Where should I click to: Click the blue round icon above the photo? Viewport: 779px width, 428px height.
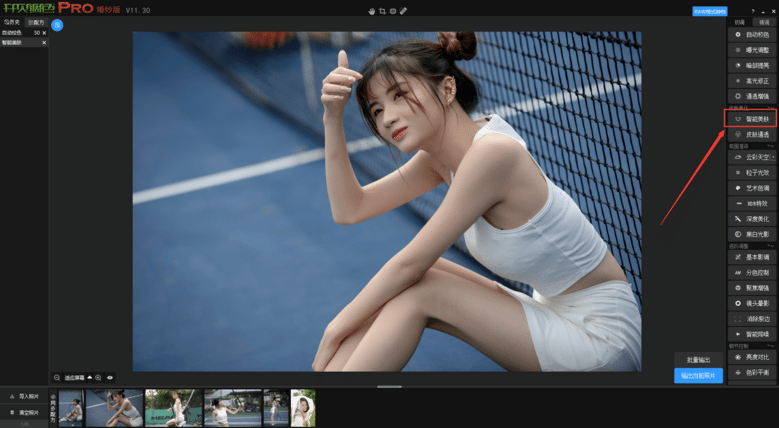click(58, 24)
